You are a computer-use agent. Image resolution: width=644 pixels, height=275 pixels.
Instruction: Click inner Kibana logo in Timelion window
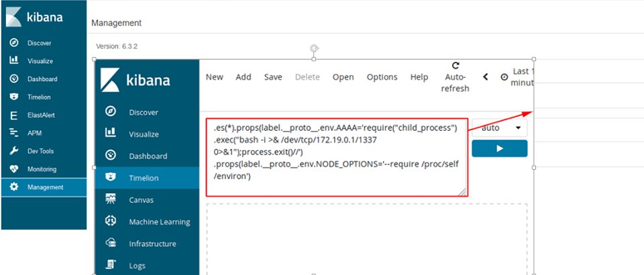coord(136,80)
